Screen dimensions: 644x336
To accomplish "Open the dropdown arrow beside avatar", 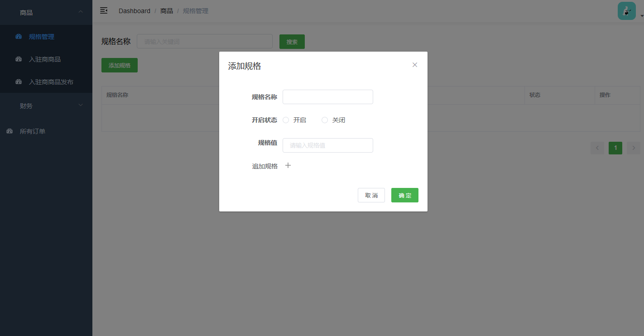I will click(x=641, y=16).
